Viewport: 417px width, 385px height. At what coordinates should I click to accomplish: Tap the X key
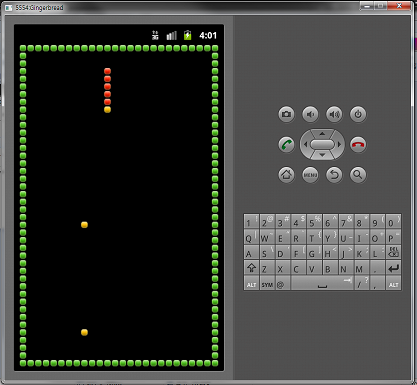pyautogui.click(x=283, y=268)
